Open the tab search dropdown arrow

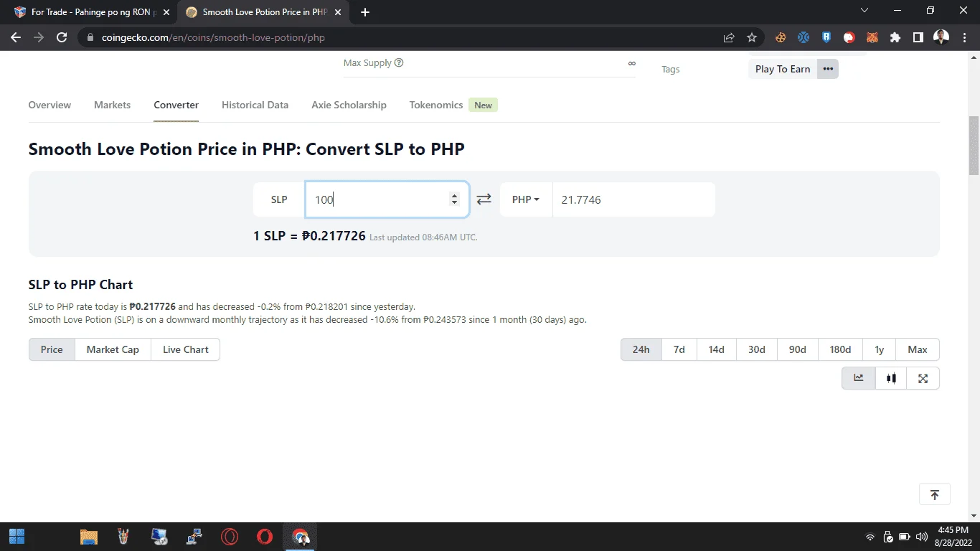(x=864, y=11)
